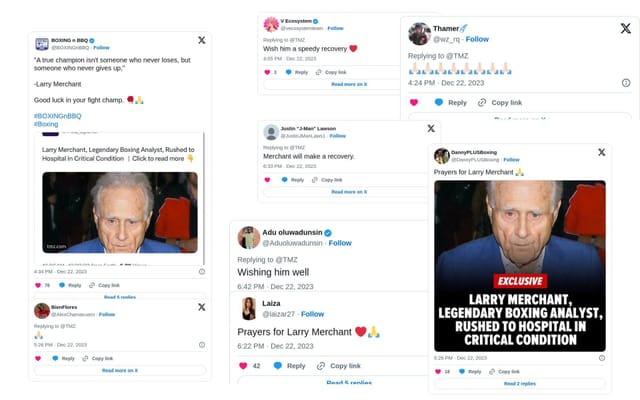Like the V Ecosystem reply tweet
The image size is (640, 400).
(x=267, y=72)
